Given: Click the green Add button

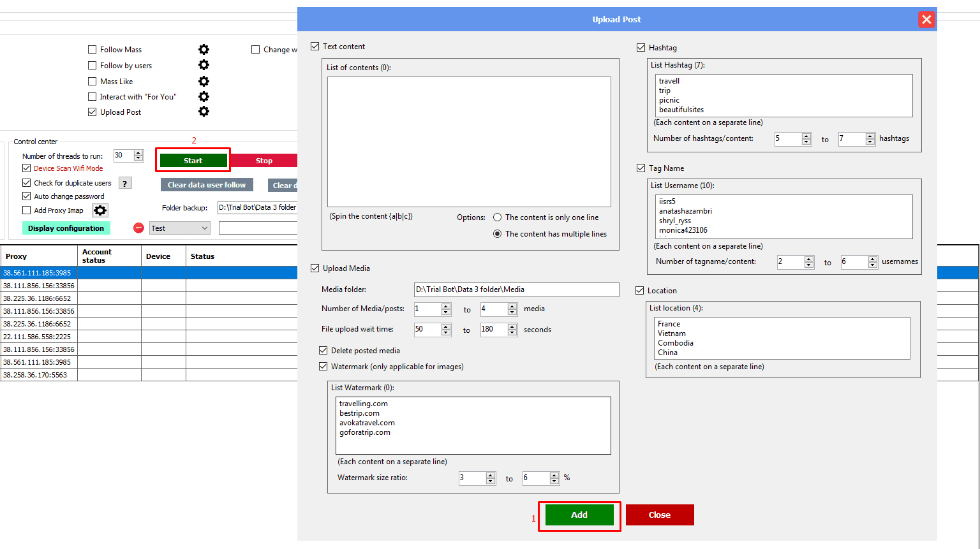Looking at the screenshot, I should click(579, 515).
